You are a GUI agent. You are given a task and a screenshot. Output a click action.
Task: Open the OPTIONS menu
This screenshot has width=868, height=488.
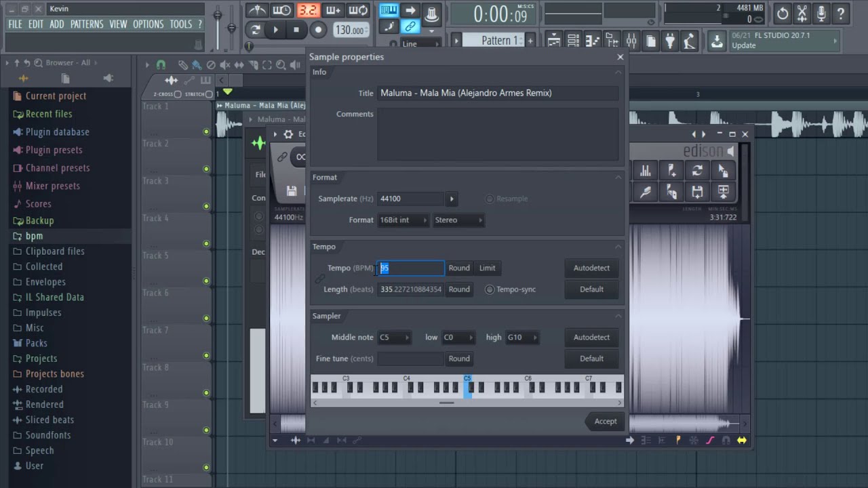[148, 24]
